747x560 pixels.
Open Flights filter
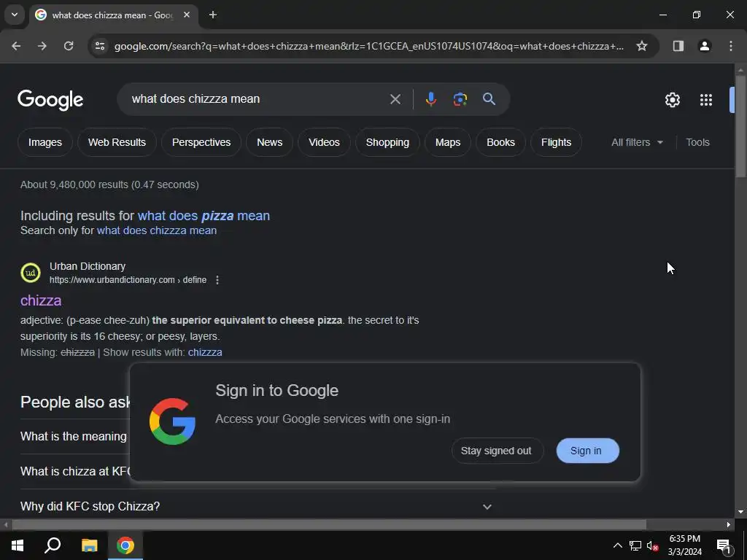coord(556,142)
